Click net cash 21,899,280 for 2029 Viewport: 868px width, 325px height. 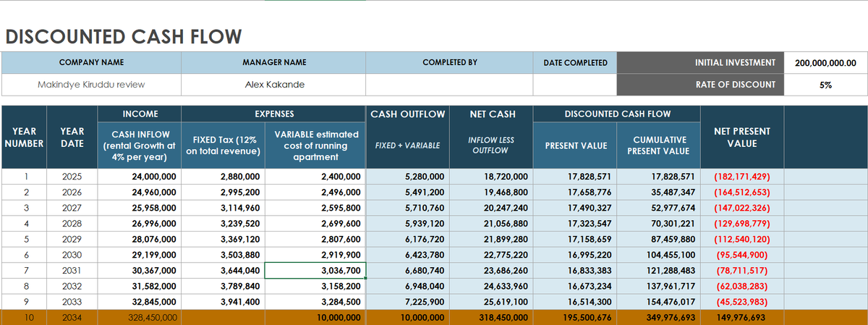pyautogui.click(x=491, y=240)
